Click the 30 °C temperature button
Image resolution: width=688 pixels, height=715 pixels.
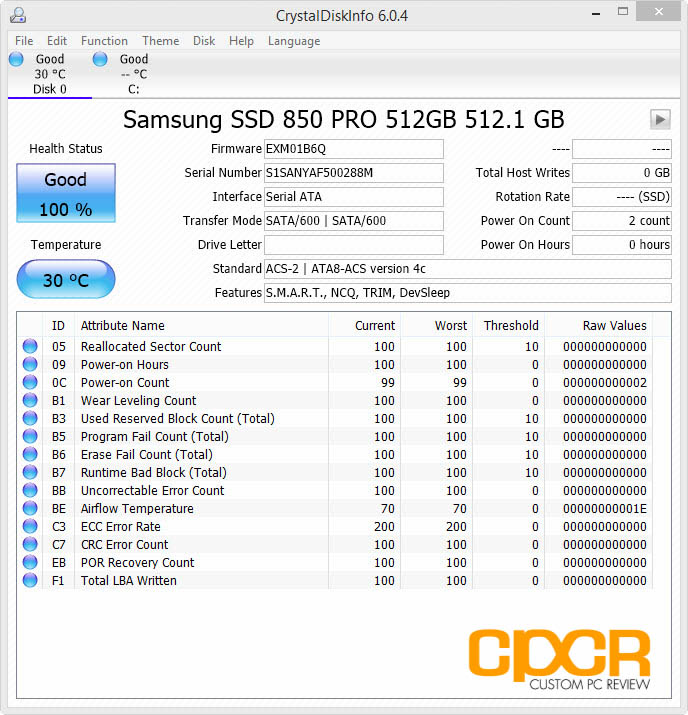click(x=66, y=280)
